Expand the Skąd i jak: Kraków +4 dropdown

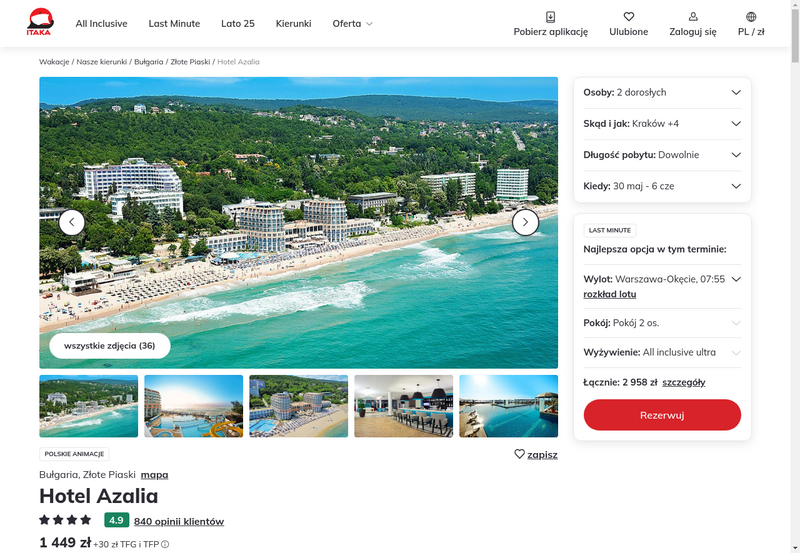[x=662, y=124]
